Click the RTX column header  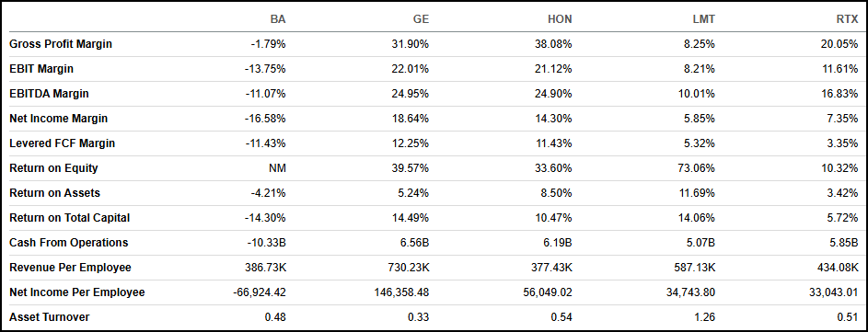847,19
